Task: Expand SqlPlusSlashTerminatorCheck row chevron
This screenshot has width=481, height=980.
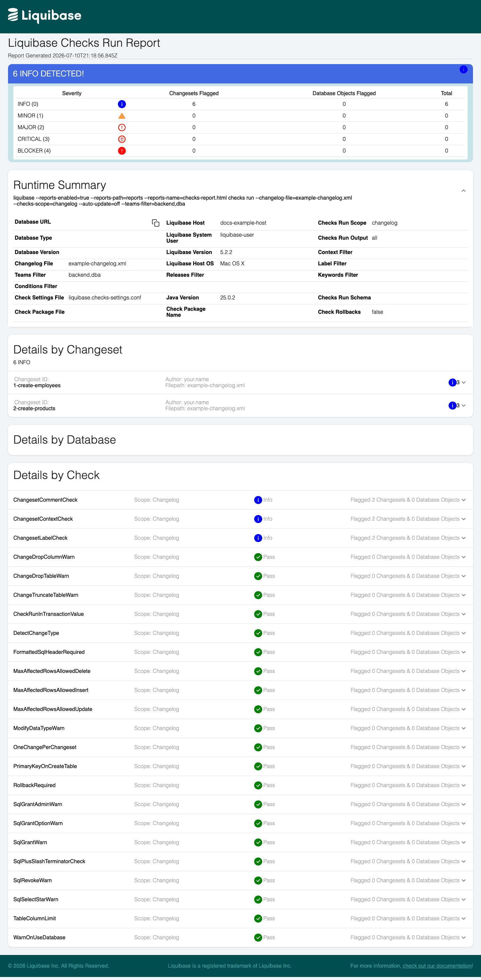Action: pos(464,861)
